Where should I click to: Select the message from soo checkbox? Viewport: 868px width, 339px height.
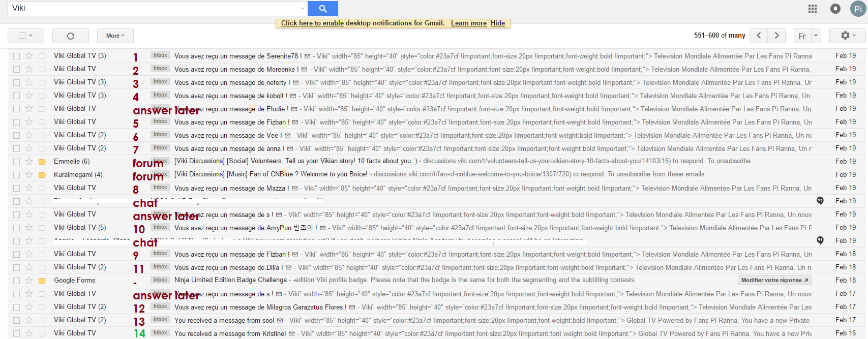pyautogui.click(x=17, y=320)
